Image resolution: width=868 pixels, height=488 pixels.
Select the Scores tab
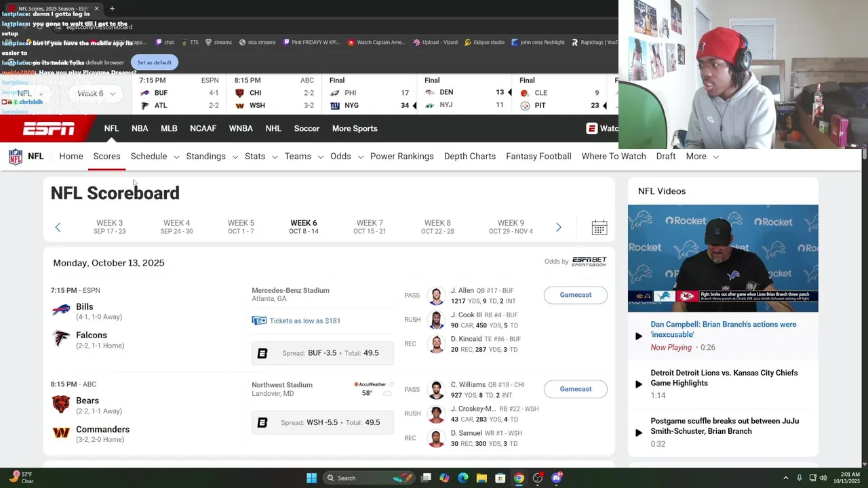(x=106, y=157)
